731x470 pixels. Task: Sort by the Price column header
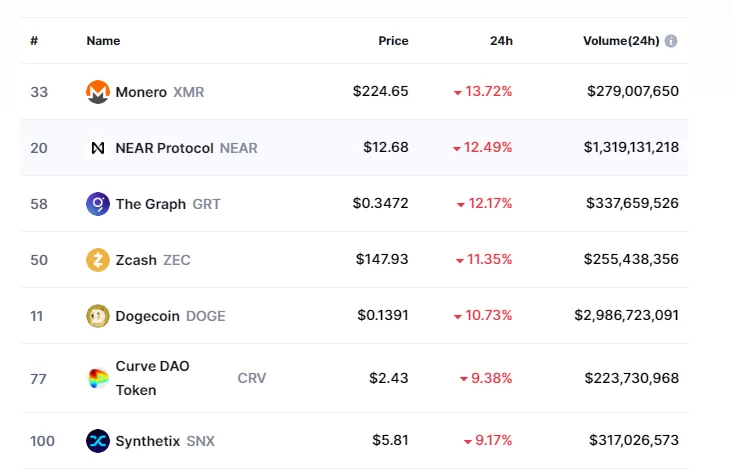(393, 41)
